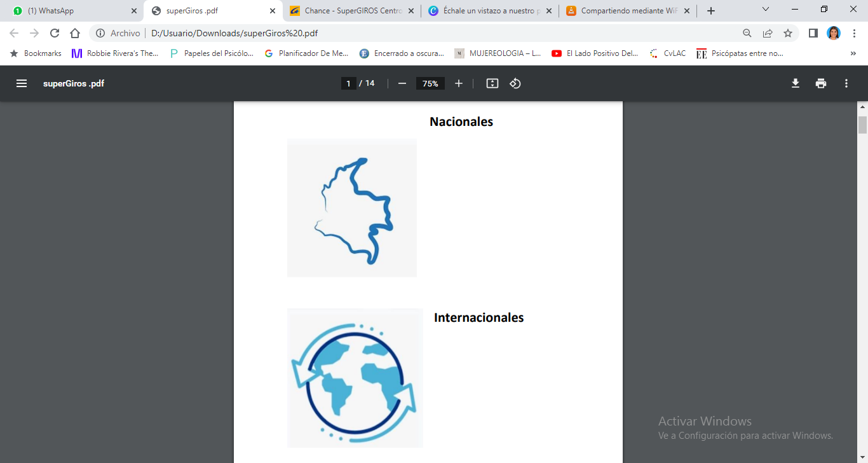View site information icon in address bar
Image resolution: width=868 pixels, height=463 pixels.
100,33
